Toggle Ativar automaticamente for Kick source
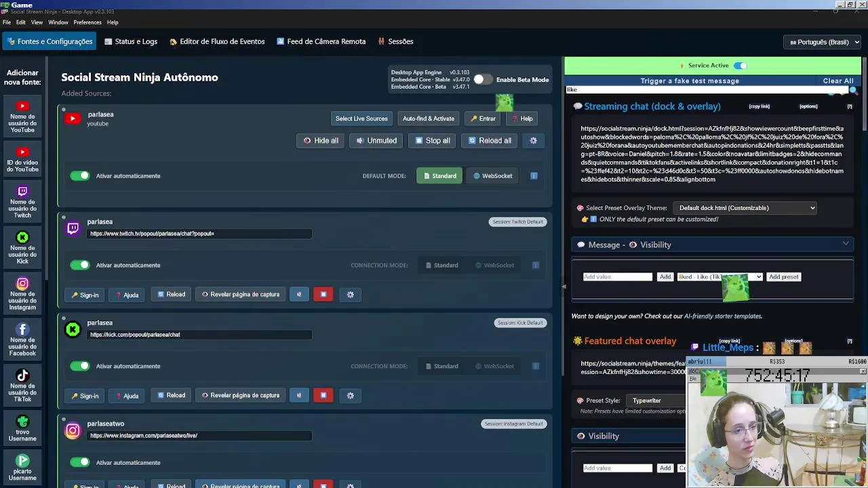This screenshot has height=488, width=868. point(80,366)
